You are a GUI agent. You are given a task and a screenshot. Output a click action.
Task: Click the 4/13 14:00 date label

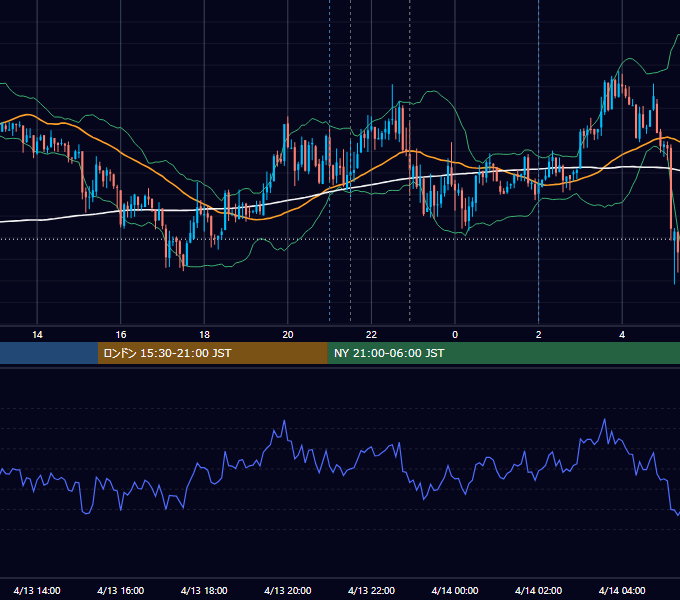click(37, 590)
